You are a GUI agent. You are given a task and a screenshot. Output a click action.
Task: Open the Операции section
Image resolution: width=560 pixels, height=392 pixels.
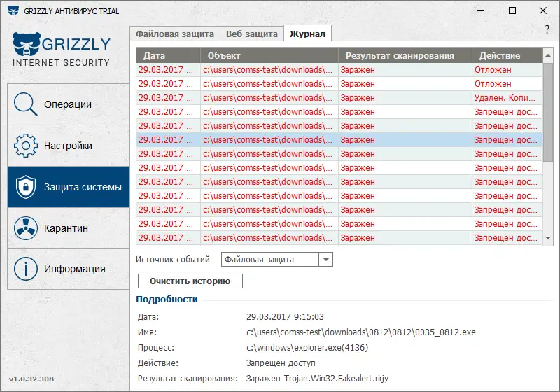pyautogui.click(x=69, y=104)
